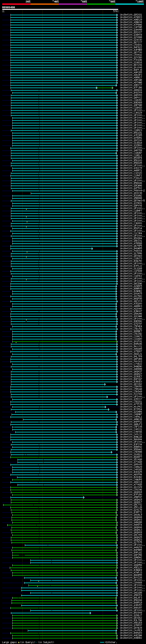Select hit UniRef100_A6QSJ1

click(x=131, y=354)
